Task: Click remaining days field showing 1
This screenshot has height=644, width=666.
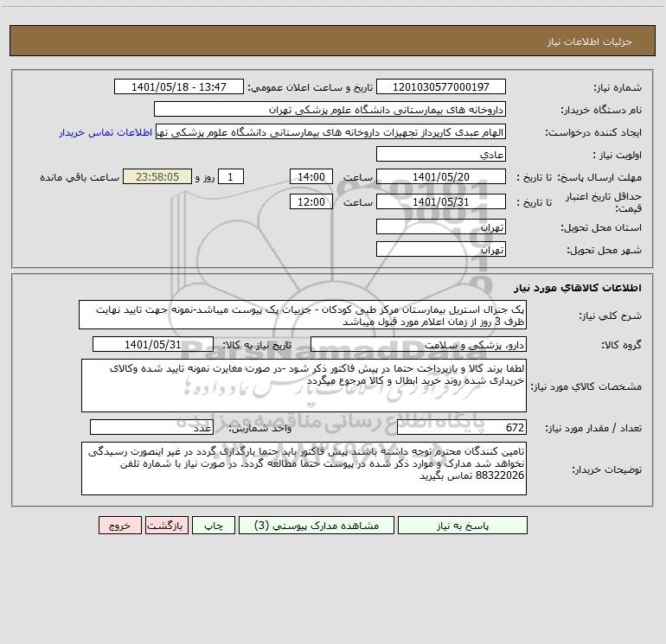Action: (x=231, y=176)
